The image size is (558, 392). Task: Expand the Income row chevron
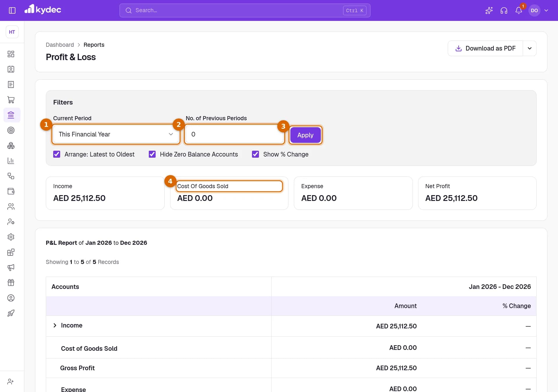point(55,325)
